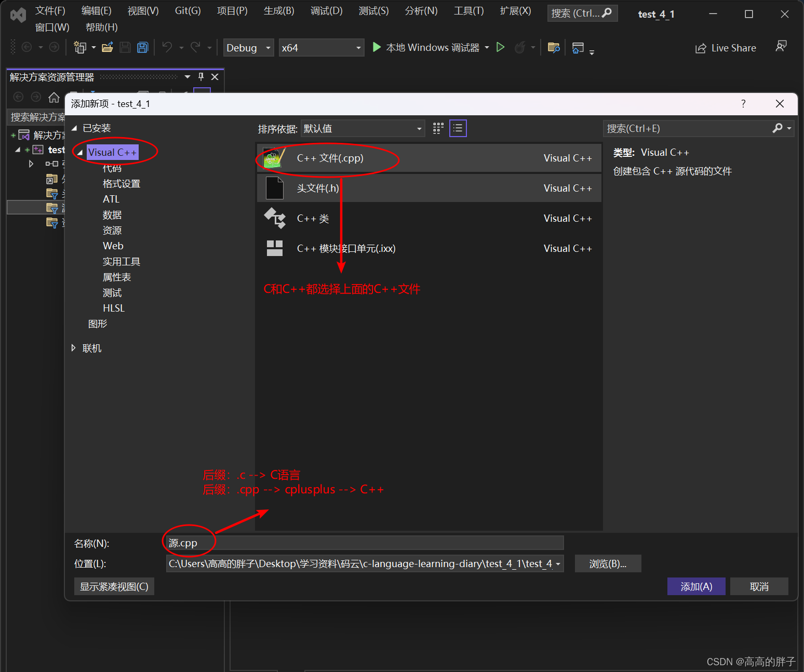
Task: Expand the 联机 tree node
Action: coord(74,348)
